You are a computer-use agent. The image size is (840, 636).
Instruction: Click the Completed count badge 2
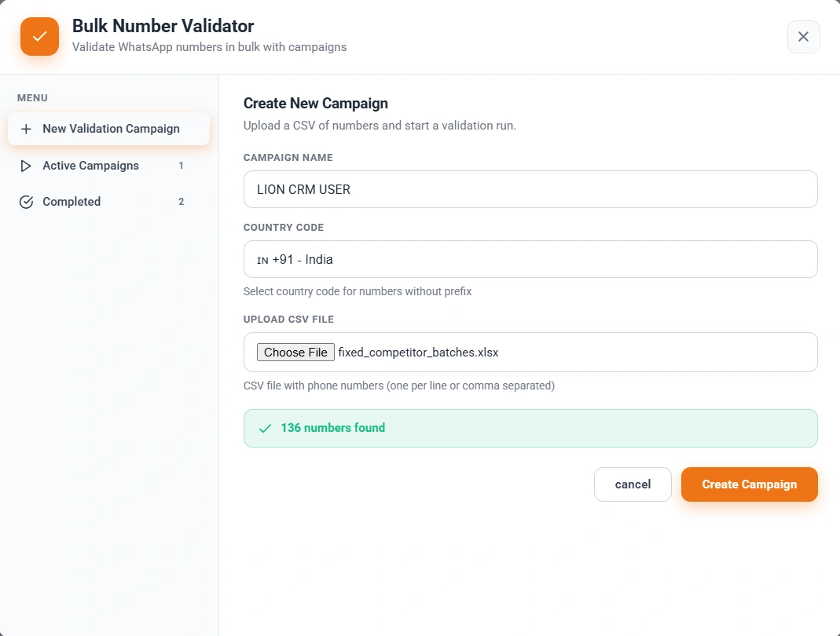tap(181, 202)
